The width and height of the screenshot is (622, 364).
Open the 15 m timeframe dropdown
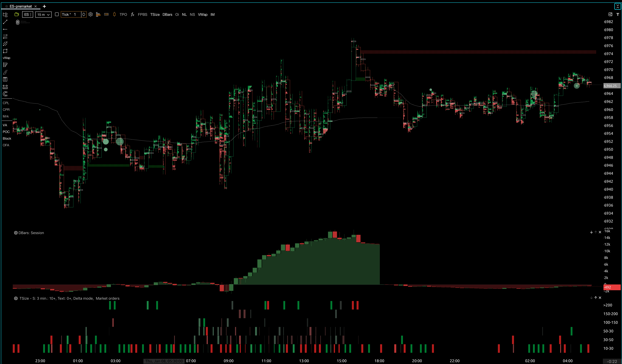43,15
